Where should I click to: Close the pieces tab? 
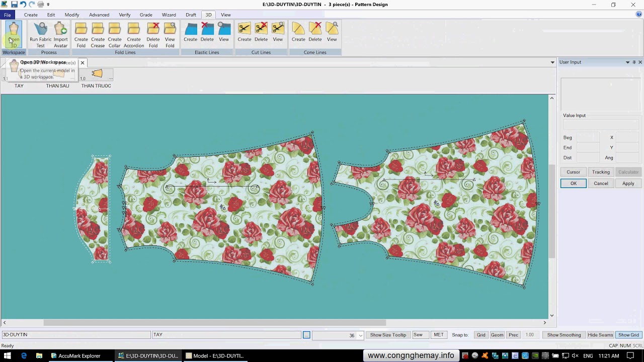tap(83, 63)
